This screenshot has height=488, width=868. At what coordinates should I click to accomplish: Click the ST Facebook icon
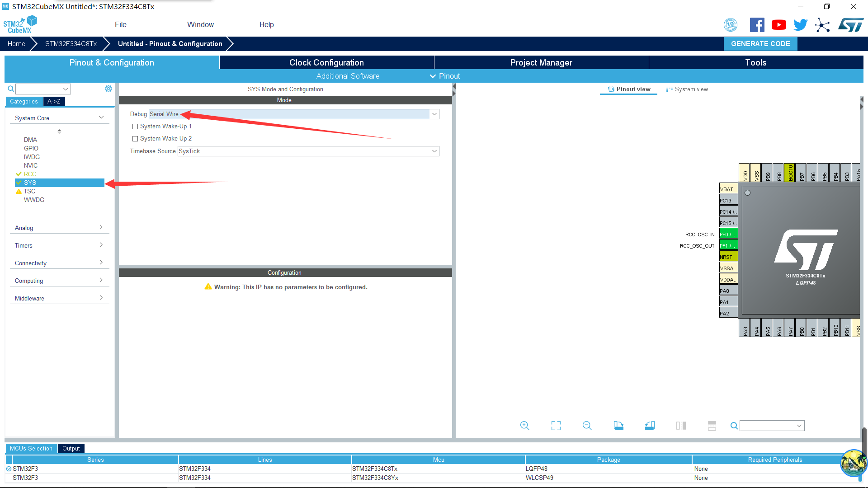757,25
